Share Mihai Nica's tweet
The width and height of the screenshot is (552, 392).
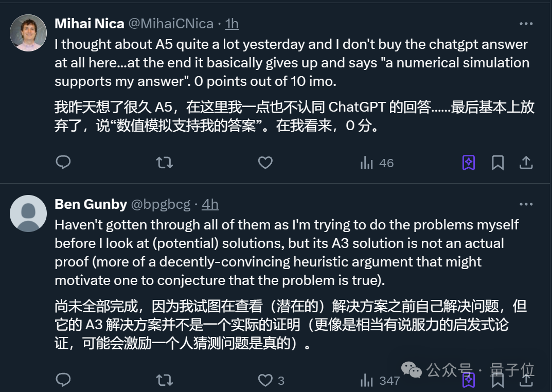(526, 163)
